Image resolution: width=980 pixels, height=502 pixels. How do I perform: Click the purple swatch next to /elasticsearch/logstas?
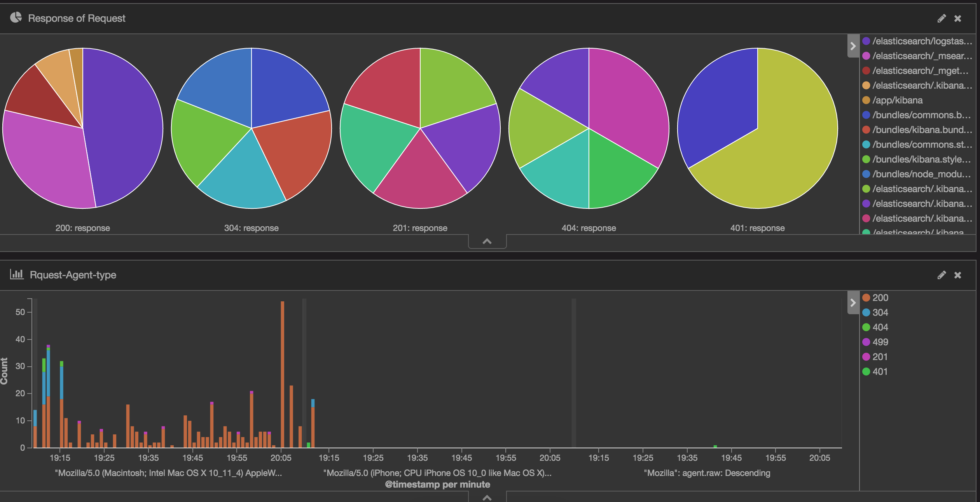pos(866,41)
